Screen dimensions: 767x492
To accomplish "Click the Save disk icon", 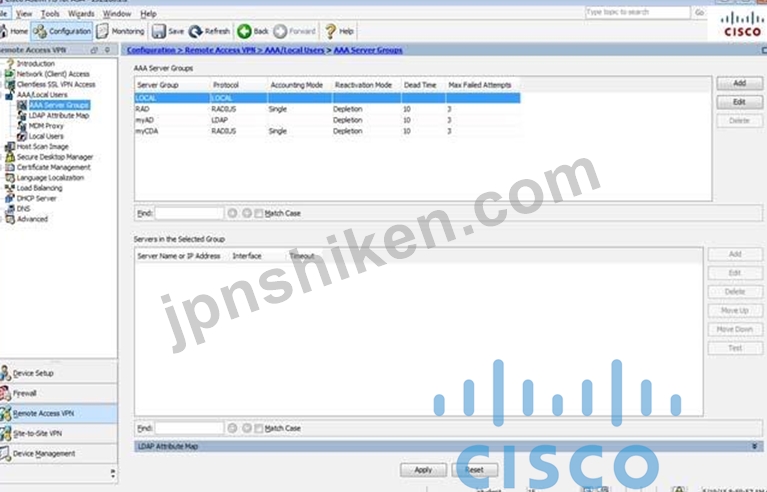I will pos(158,31).
